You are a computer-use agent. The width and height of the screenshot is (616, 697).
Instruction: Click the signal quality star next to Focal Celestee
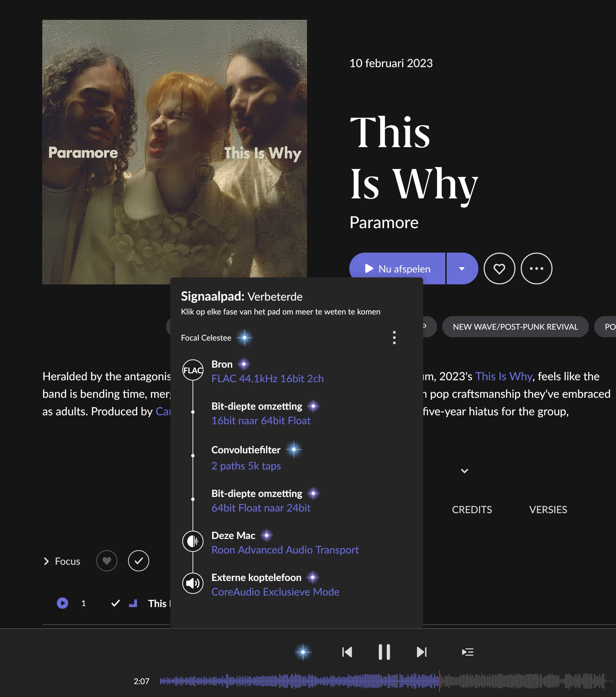click(x=244, y=338)
